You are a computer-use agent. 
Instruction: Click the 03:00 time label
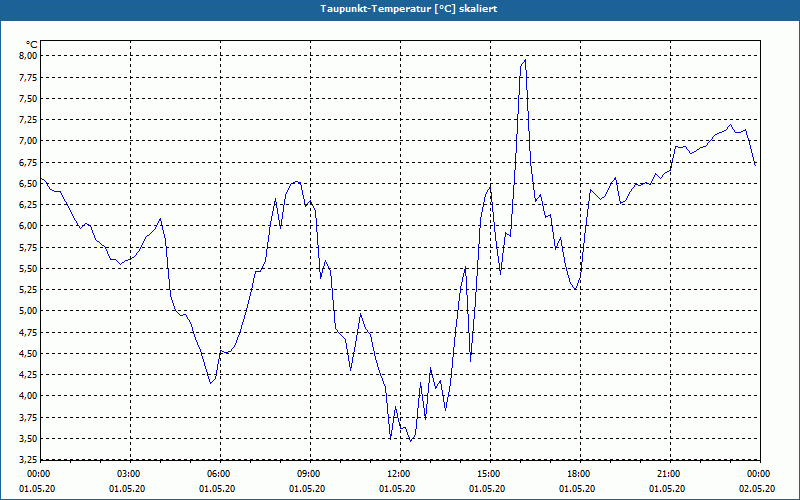tap(131, 474)
